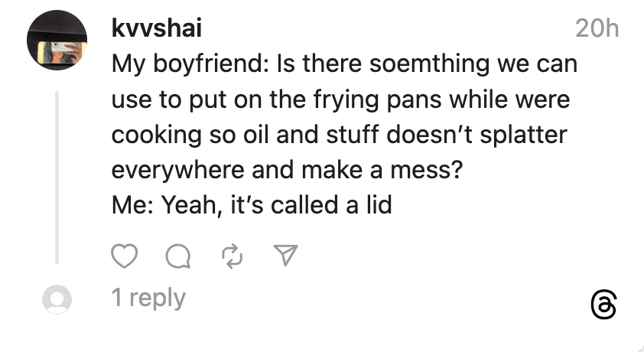View the 1 reply link

point(148,298)
